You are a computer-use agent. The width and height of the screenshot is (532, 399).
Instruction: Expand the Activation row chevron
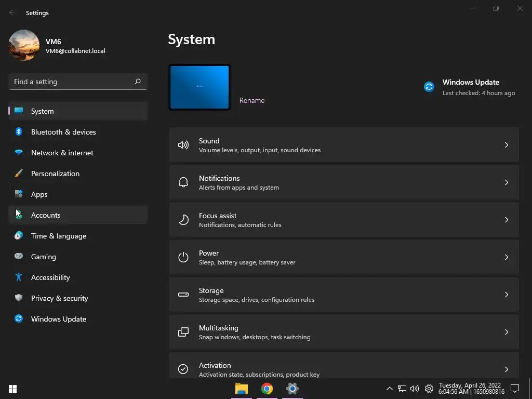click(506, 369)
